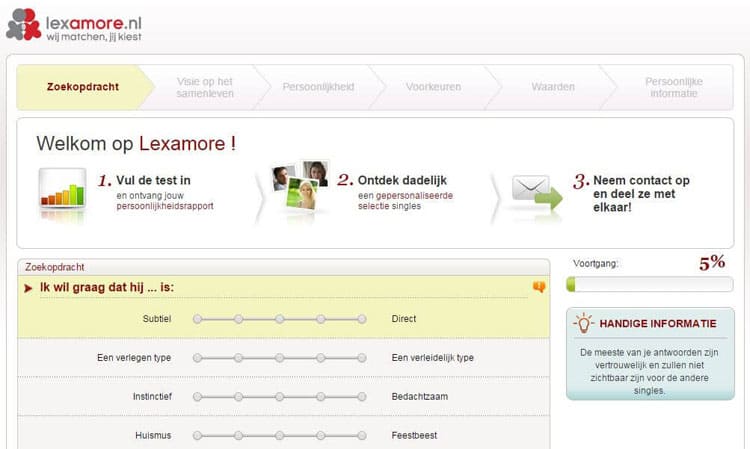Click the 'Bedachtzaam' label

(x=420, y=396)
